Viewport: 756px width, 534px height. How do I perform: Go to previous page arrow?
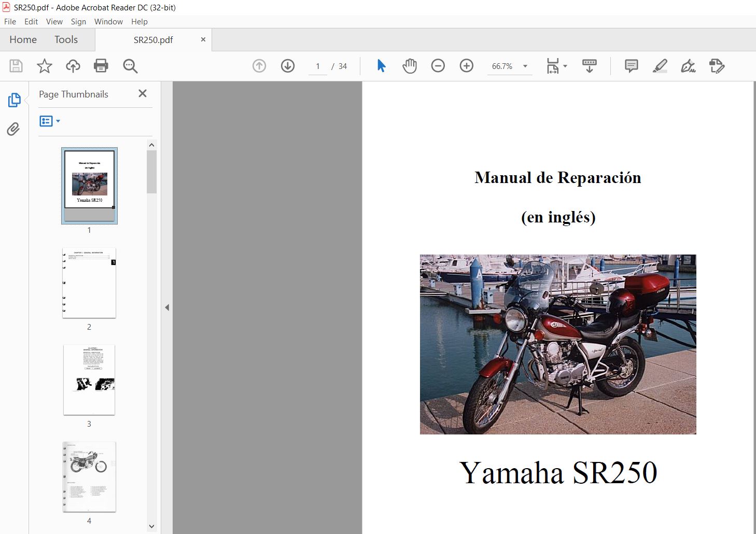pyautogui.click(x=259, y=66)
